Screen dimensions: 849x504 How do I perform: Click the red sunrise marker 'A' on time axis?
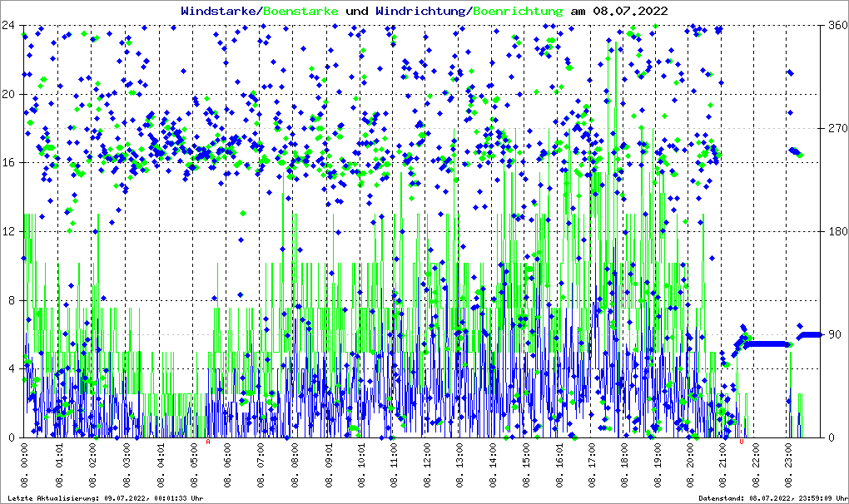pos(208,442)
